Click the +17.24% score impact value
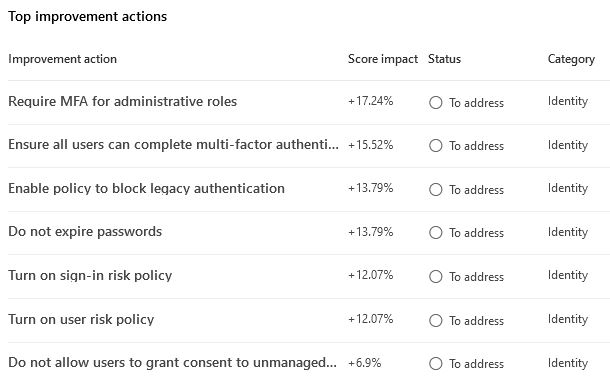The width and height of the screenshot is (610, 383). [370, 101]
